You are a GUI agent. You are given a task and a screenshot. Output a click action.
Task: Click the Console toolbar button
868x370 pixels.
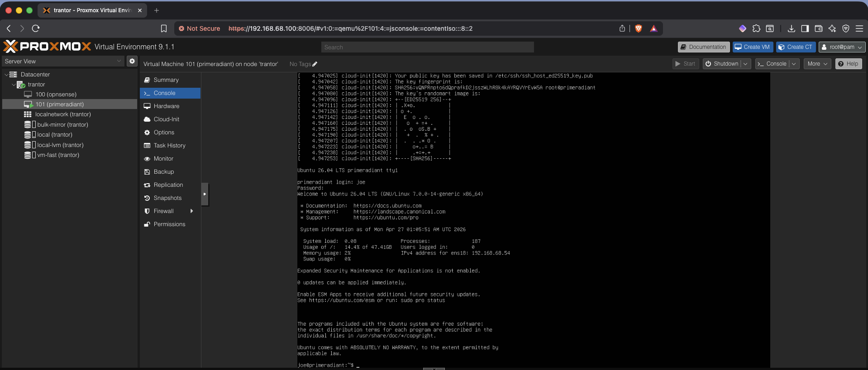772,64
